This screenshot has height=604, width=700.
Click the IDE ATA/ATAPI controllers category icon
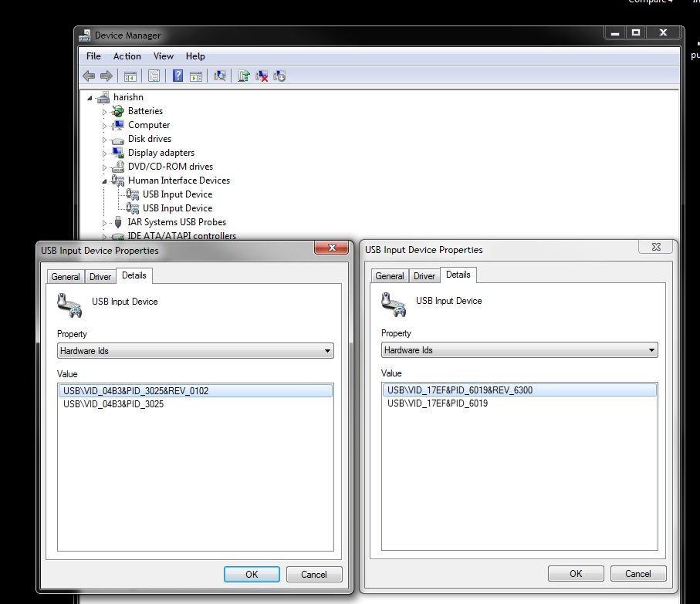click(x=118, y=236)
